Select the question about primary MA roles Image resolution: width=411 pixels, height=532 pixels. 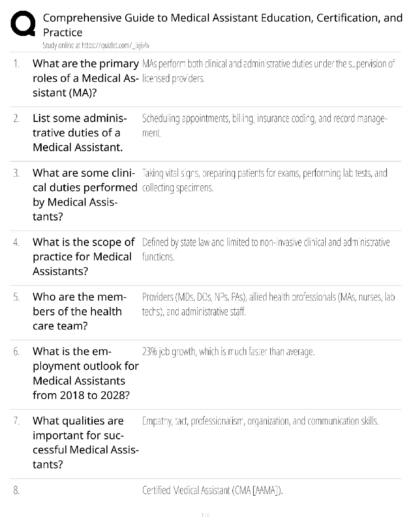pos(85,78)
